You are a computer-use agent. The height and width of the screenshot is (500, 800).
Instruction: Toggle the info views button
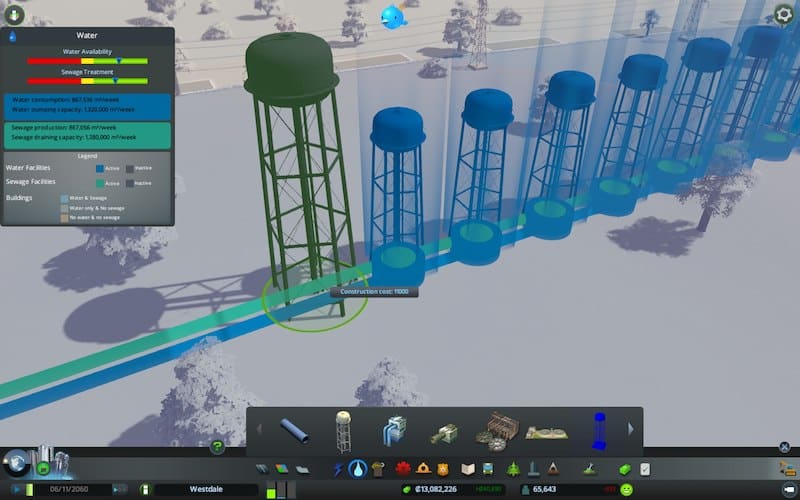(x=13, y=13)
